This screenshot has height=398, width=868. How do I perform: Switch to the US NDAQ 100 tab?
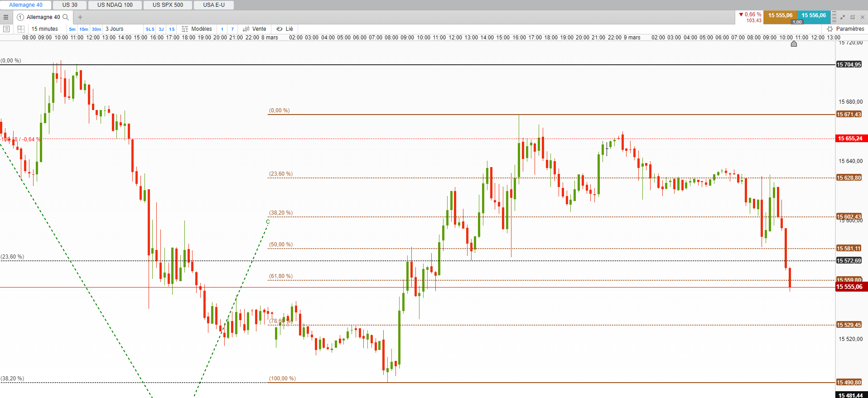115,5
